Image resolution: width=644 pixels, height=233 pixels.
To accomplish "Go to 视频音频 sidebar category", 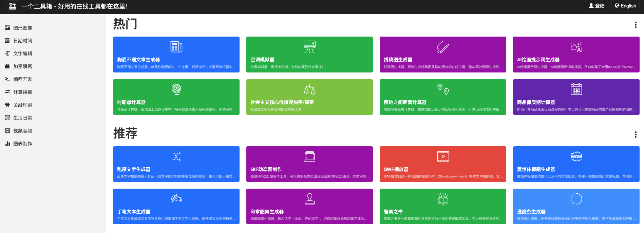I will pyautogui.click(x=23, y=131).
